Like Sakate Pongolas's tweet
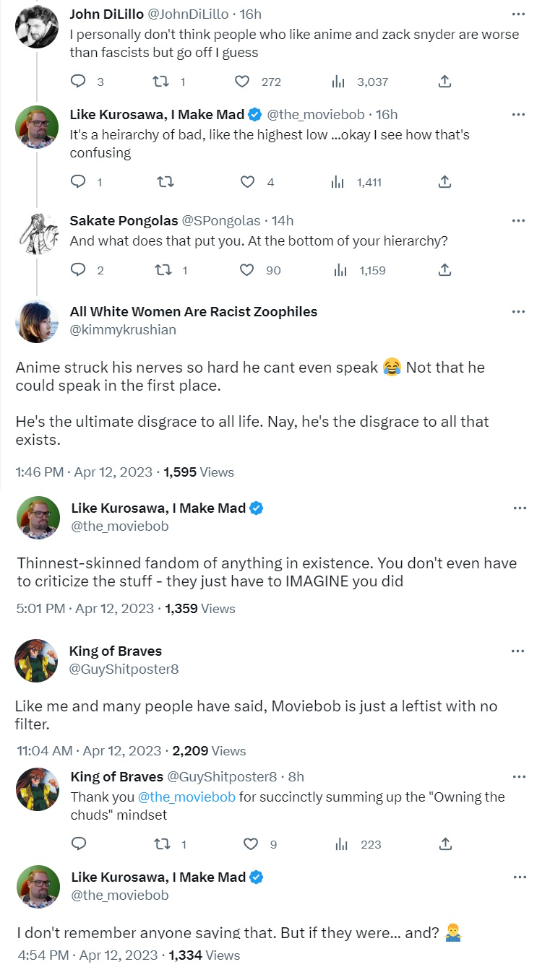Screen dimensions: 537x980 click(247, 270)
